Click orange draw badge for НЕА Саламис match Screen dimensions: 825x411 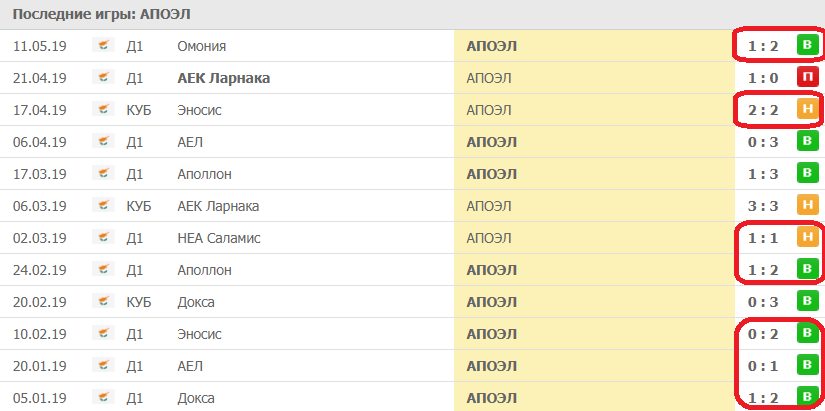(x=806, y=238)
